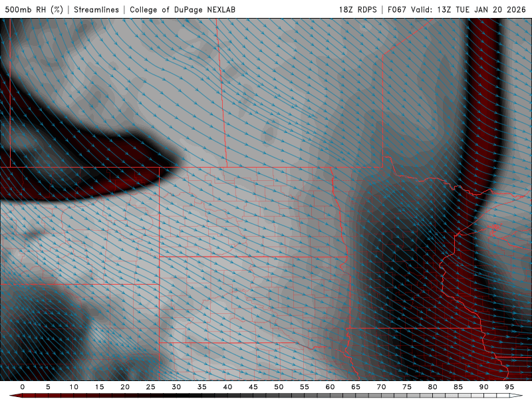Click the 50 label on the legend
The width and height of the screenshot is (532, 399).
pyautogui.click(x=279, y=387)
